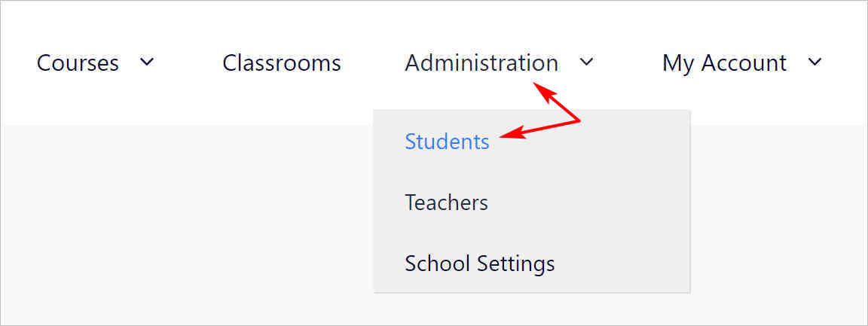Click the Classrooms navigation item

[282, 62]
